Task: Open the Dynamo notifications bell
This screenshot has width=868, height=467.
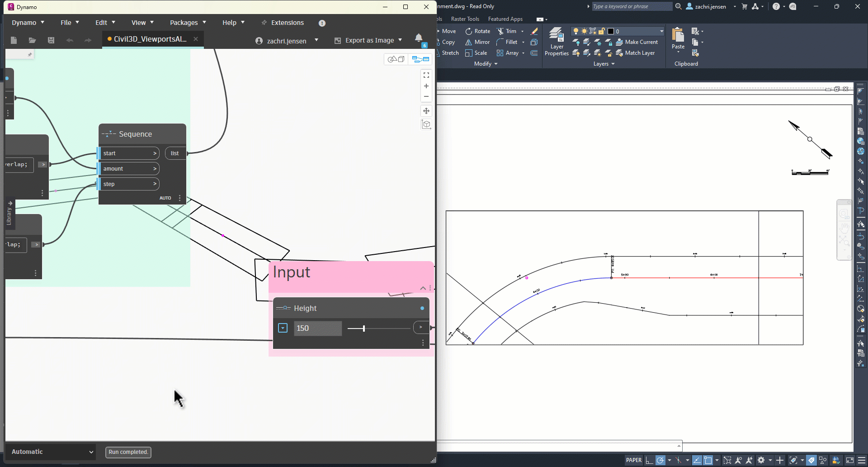Action: click(419, 38)
